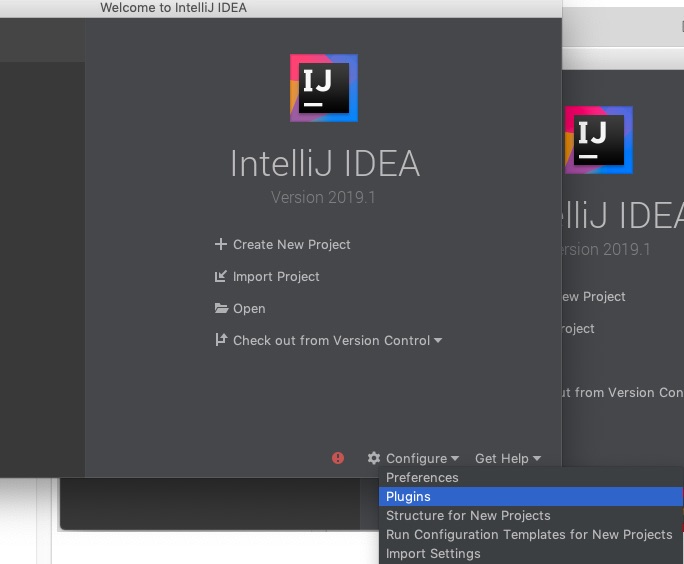Click the IJ logo in the background window
Image resolution: width=684 pixels, height=564 pixels.
598,140
